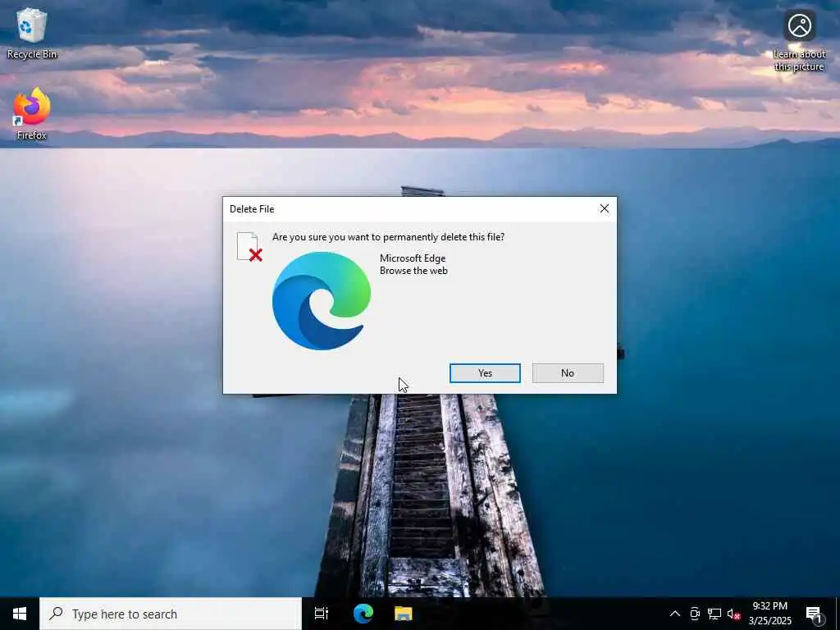Image resolution: width=840 pixels, height=630 pixels.
Task: Click the Meet Now tray icon
Action: [x=695, y=614]
